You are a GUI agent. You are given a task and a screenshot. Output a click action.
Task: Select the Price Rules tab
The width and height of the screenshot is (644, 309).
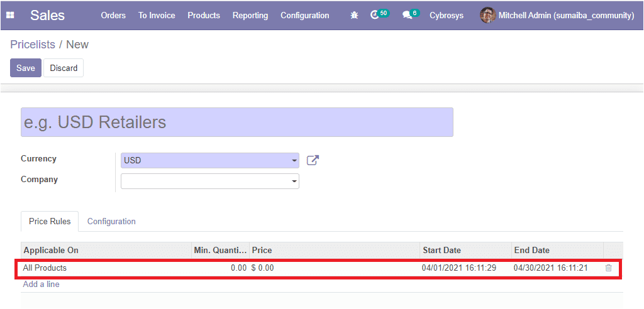coord(50,222)
